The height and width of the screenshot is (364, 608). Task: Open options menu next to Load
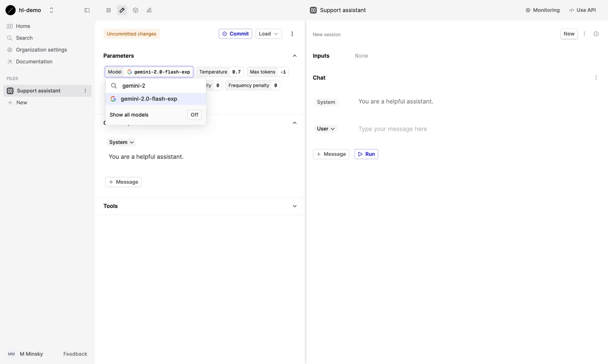point(292,34)
